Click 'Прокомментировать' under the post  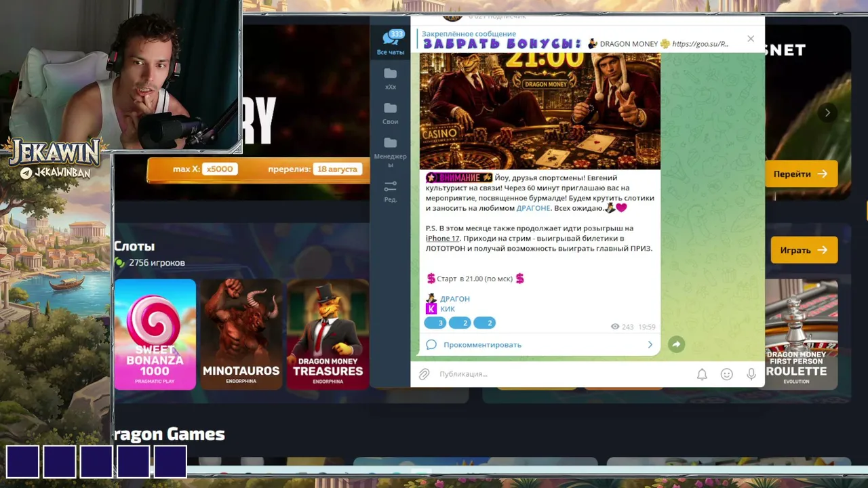tap(482, 345)
